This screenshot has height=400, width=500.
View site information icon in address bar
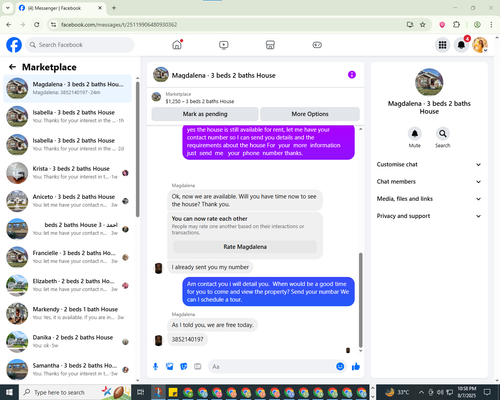[x=53, y=25]
